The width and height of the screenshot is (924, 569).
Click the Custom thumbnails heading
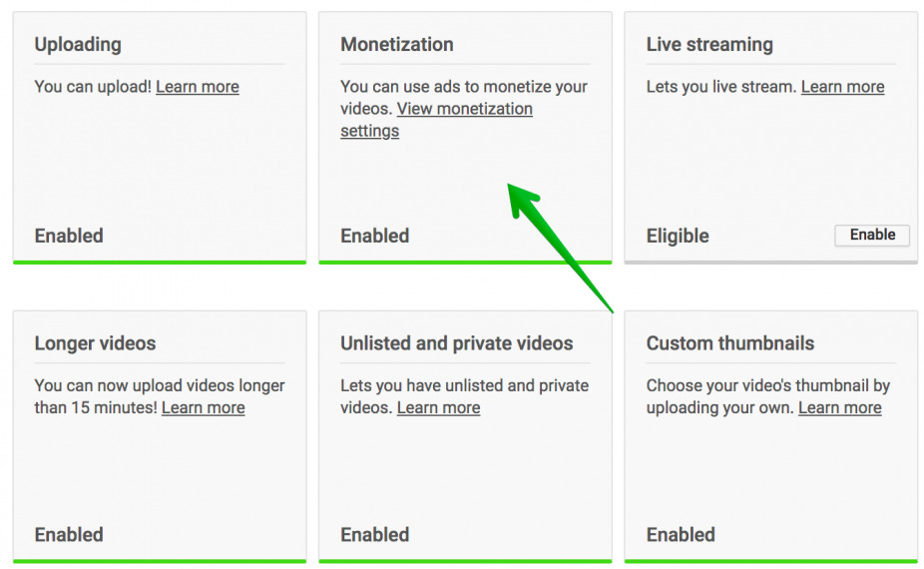point(729,343)
